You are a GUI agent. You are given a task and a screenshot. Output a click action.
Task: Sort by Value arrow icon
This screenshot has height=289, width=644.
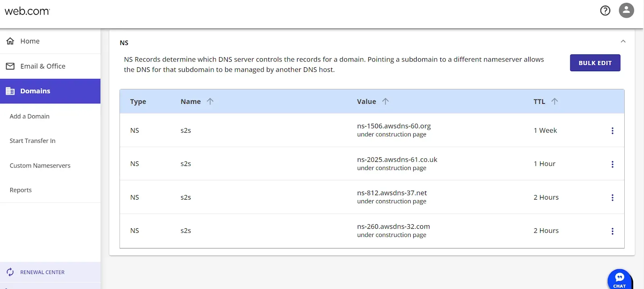[385, 101]
